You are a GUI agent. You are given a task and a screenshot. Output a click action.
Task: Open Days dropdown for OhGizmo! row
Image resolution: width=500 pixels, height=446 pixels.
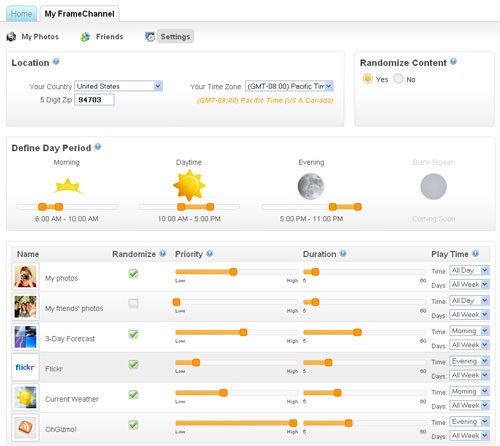pyautogui.click(x=469, y=436)
